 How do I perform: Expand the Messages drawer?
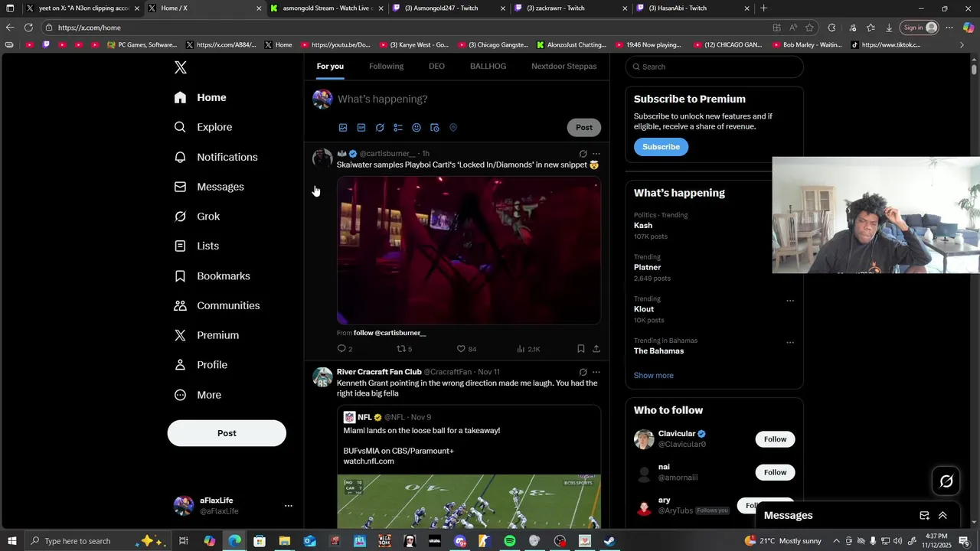[x=942, y=516]
